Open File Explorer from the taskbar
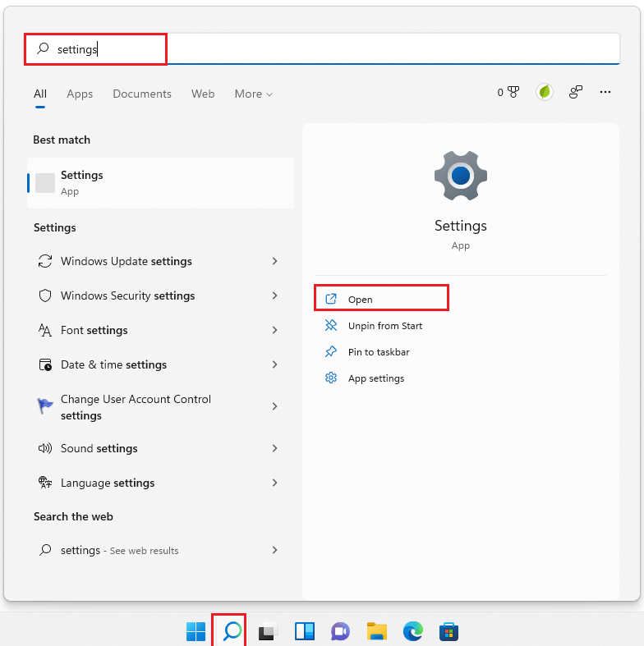Screen dimensions: 644x646 [x=377, y=631]
